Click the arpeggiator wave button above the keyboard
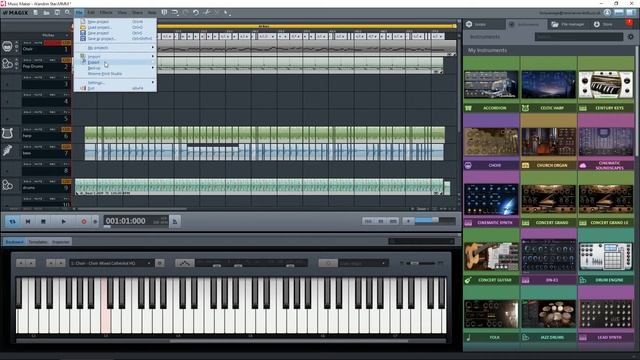This screenshot has width=640, height=360. [x=184, y=263]
